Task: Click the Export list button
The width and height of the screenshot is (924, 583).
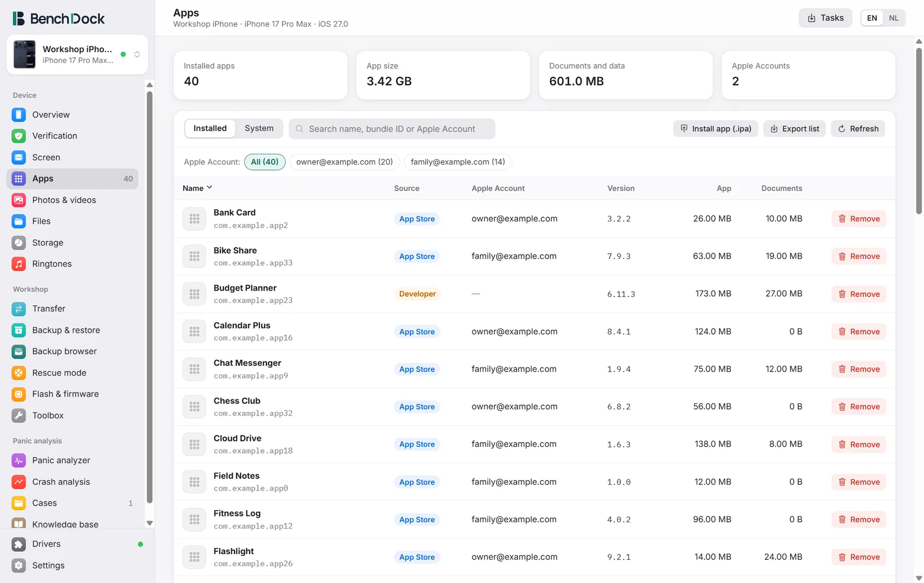Action: 795,129
